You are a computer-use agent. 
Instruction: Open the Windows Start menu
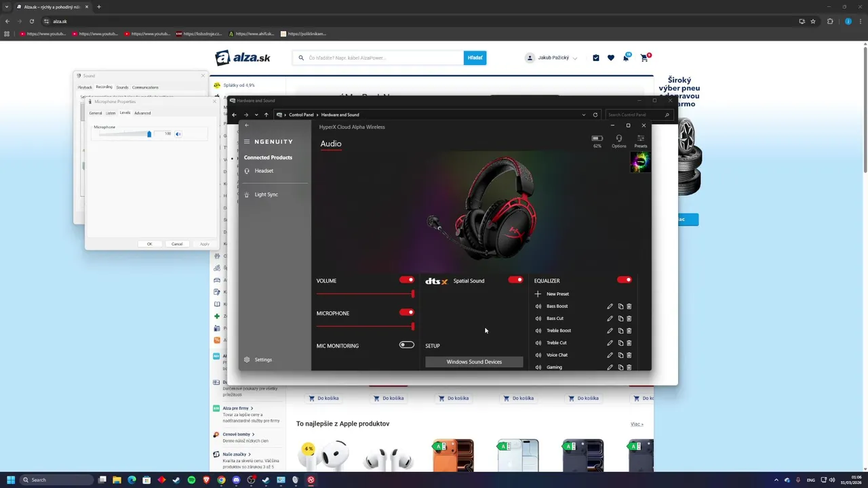[11, 480]
